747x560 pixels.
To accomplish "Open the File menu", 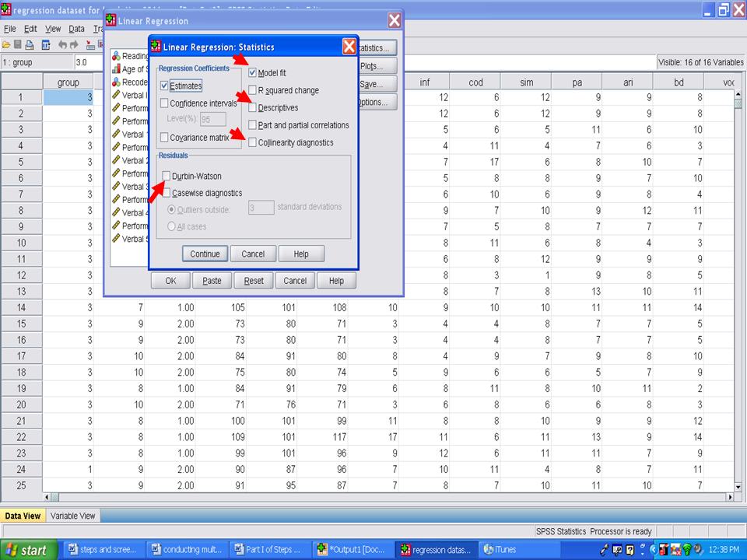I will (10, 29).
